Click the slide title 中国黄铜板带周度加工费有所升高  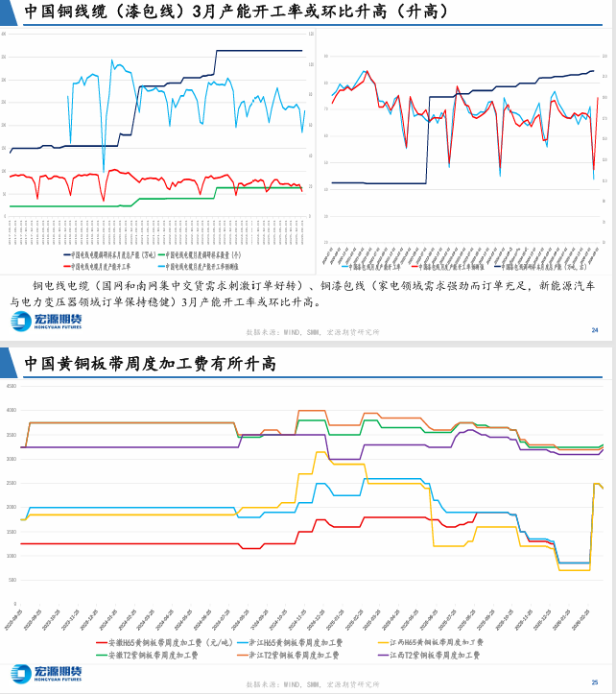[151, 364]
